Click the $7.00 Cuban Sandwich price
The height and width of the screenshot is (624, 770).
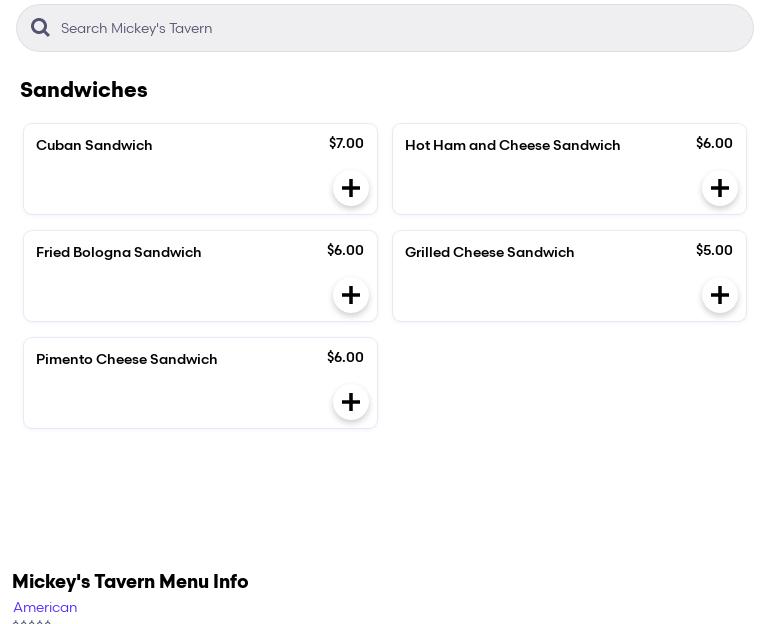pyautogui.click(x=346, y=143)
